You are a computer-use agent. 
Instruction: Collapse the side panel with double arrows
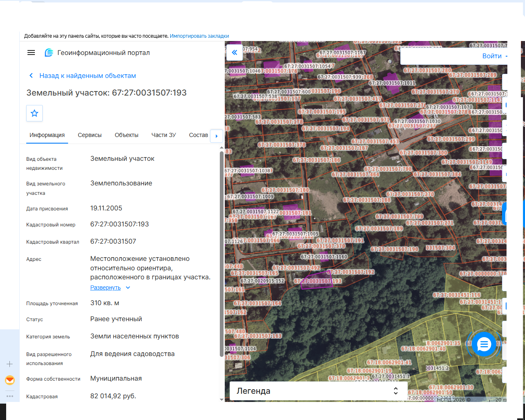point(235,52)
